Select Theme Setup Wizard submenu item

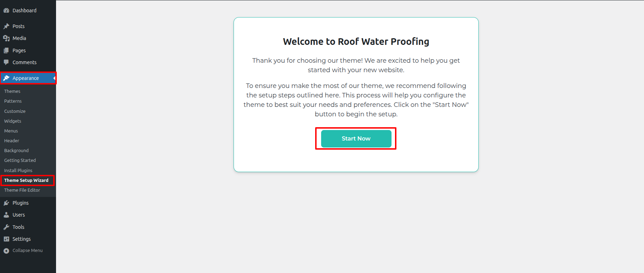(x=26, y=180)
